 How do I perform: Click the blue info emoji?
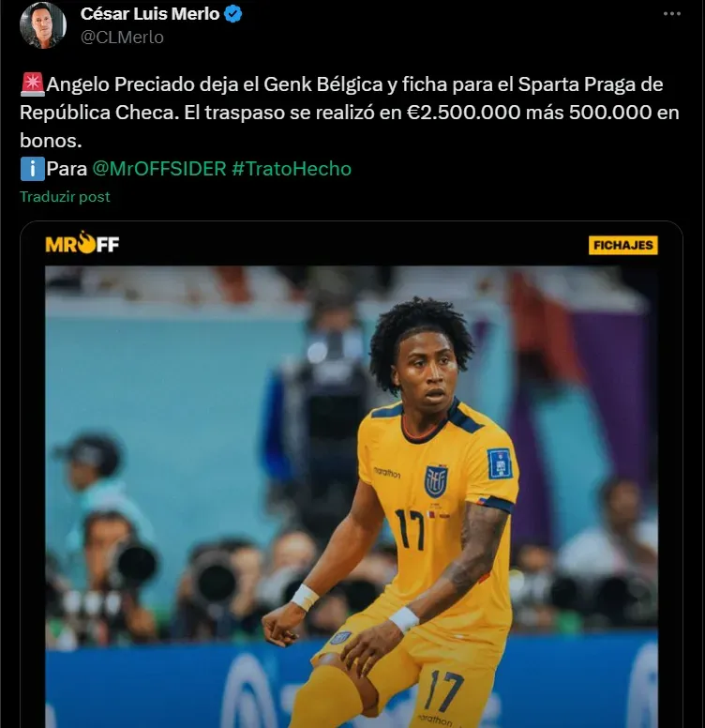pyautogui.click(x=33, y=169)
